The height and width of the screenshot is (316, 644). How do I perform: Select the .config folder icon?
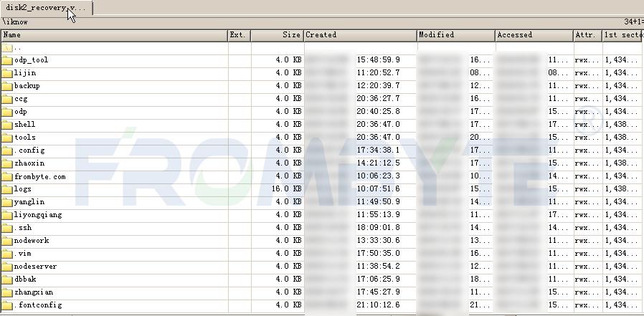pos(7,150)
